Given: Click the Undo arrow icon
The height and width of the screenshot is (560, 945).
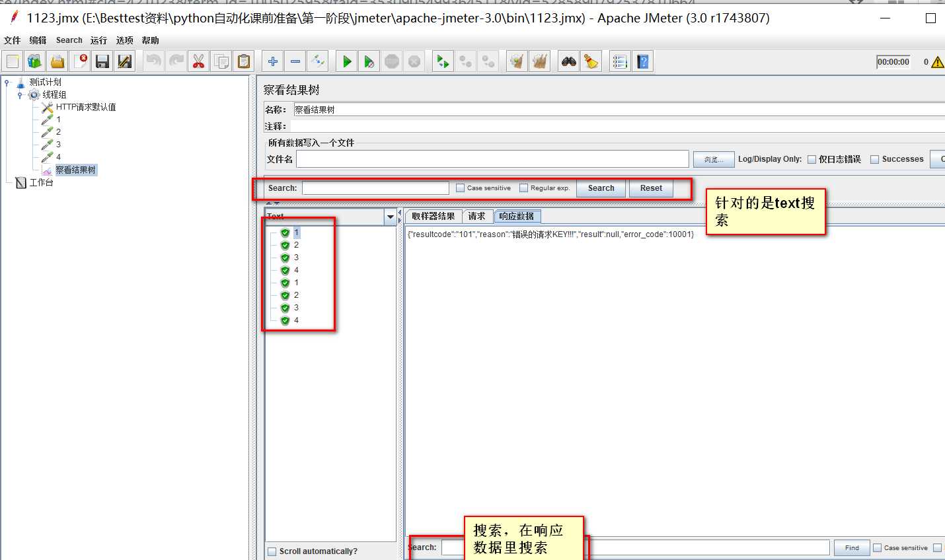Looking at the screenshot, I should (154, 61).
